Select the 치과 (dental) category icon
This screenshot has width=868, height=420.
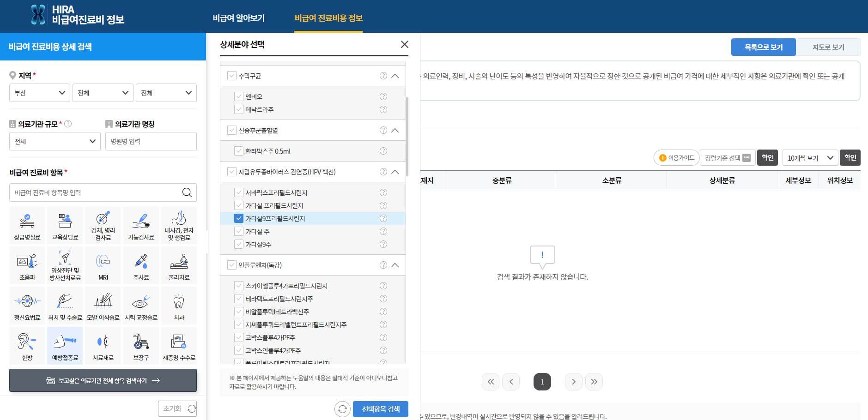pyautogui.click(x=179, y=305)
